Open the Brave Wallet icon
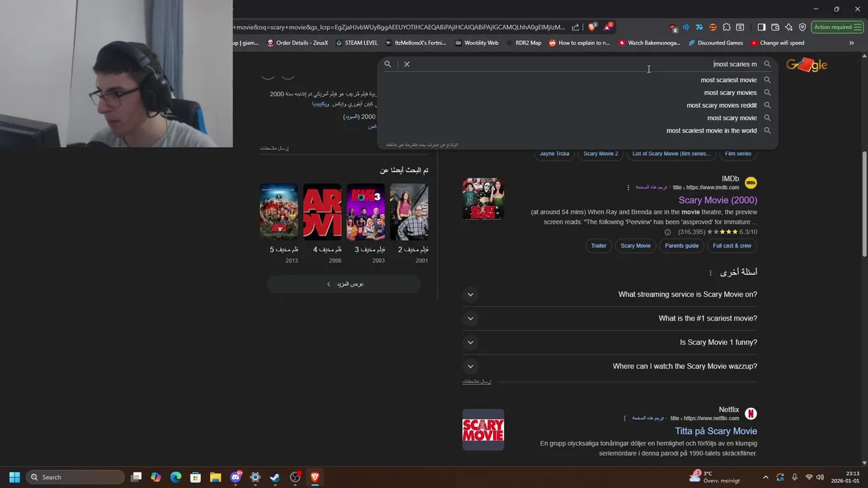Image resolution: width=868 pixels, height=488 pixels. [775, 27]
